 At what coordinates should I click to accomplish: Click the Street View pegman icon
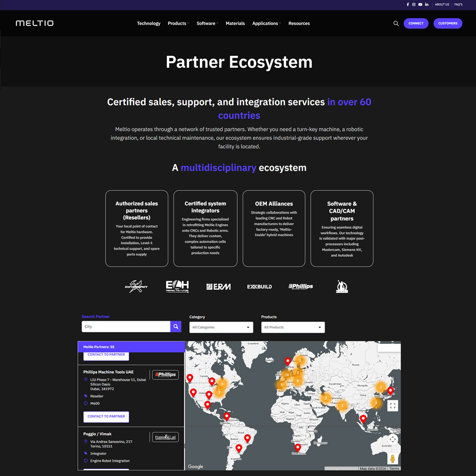pyautogui.click(x=392, y=459)
